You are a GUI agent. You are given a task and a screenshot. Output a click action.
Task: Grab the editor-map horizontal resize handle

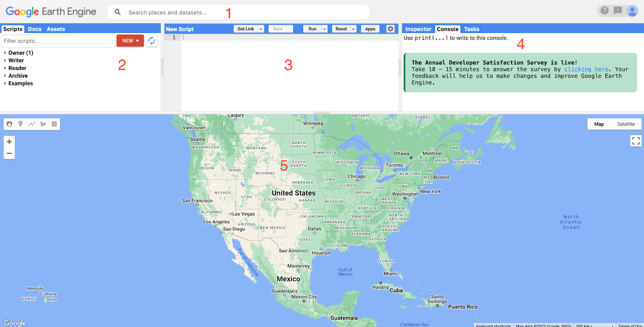pos(322,113)
